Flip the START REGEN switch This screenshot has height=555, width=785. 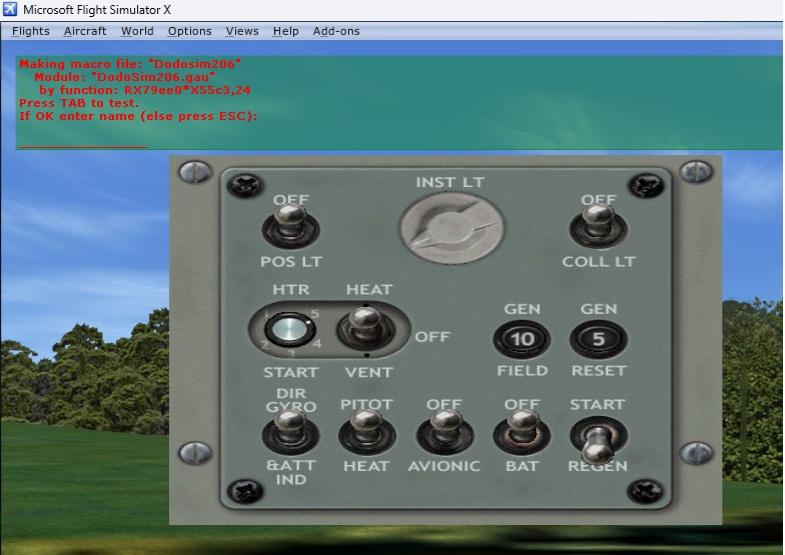tap(598, 438)
